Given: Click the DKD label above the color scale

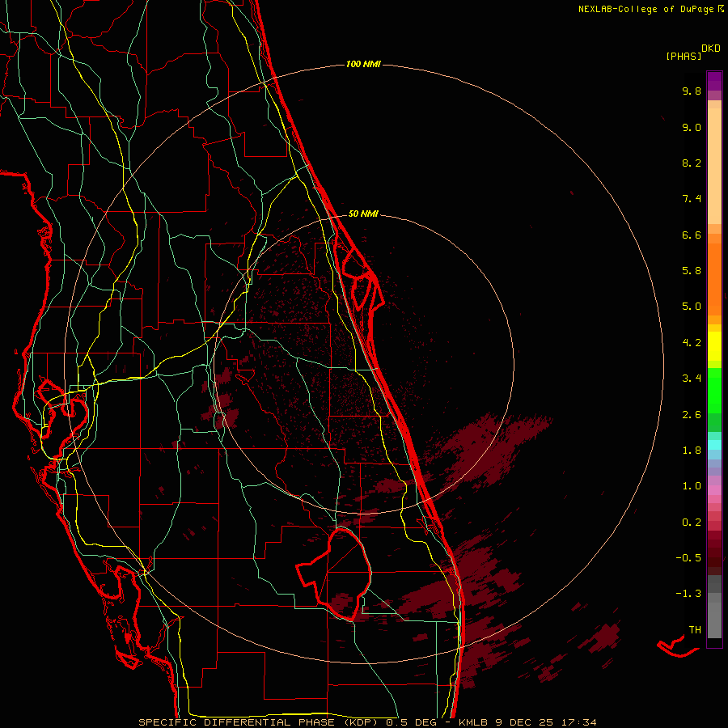Looking at the screenshot, I should 711,49.
